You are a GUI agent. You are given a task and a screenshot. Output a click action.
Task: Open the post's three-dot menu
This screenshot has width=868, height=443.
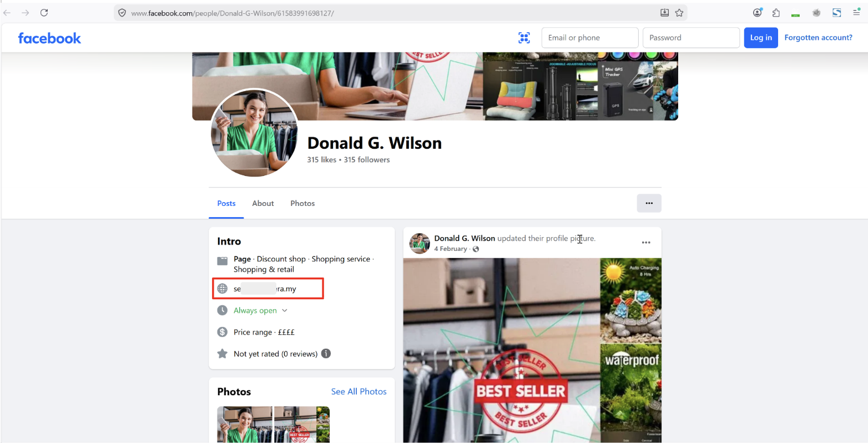click(646, 243)
